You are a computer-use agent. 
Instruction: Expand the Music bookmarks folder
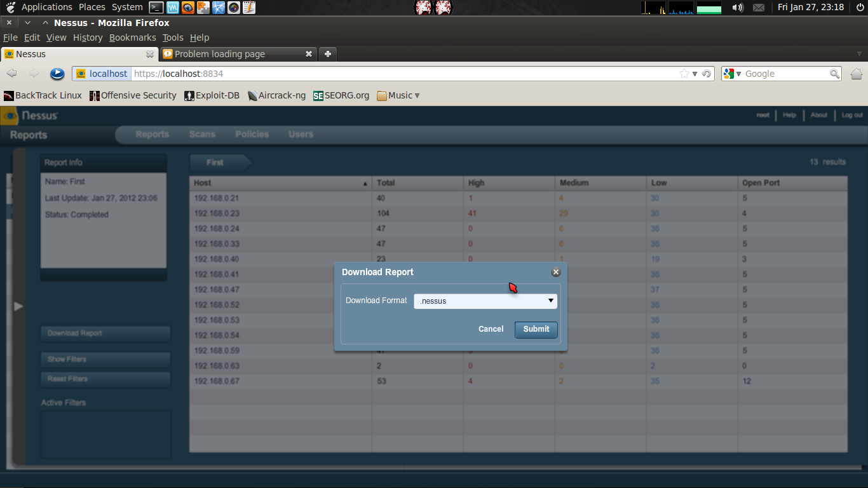398,95
